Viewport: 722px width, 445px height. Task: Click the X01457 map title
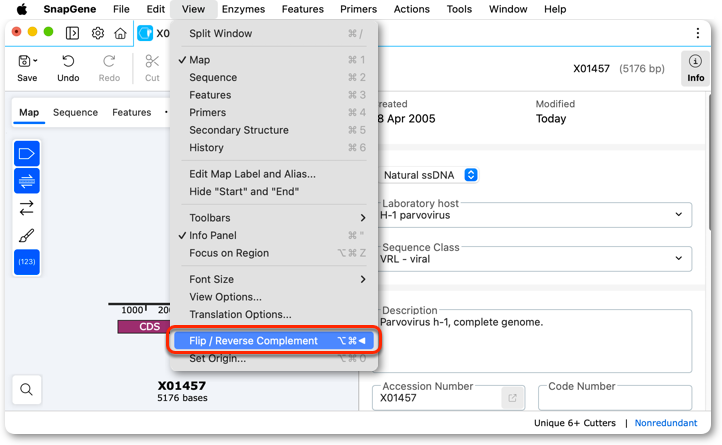coord(182,386)
